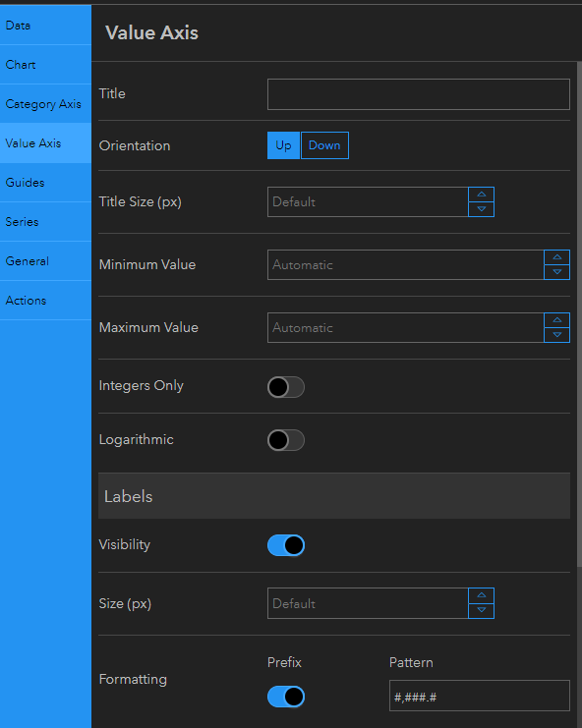Increment Minimum Value up arrow
This screenshot has height=728, width=582.
click(x=556, y=257)
